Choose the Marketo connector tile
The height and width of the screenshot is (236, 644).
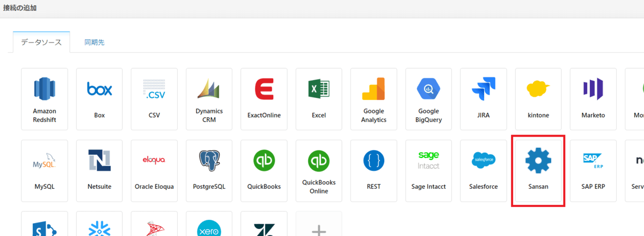point(593,99)
